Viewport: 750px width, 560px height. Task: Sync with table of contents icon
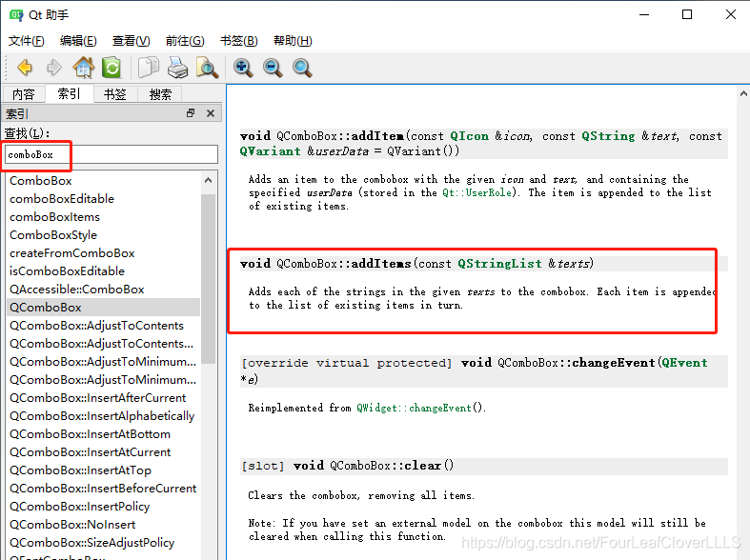pyautogui.click(x=111, y=68)
